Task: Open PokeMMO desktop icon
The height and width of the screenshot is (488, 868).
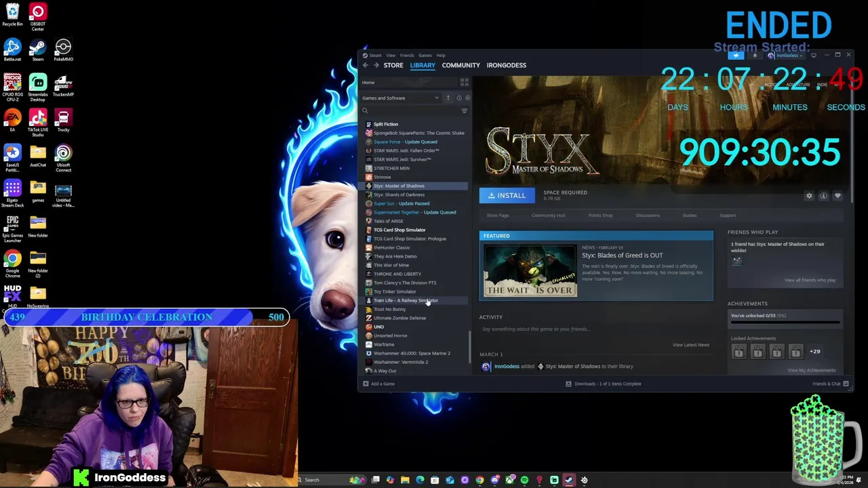Action: point(63,50)
